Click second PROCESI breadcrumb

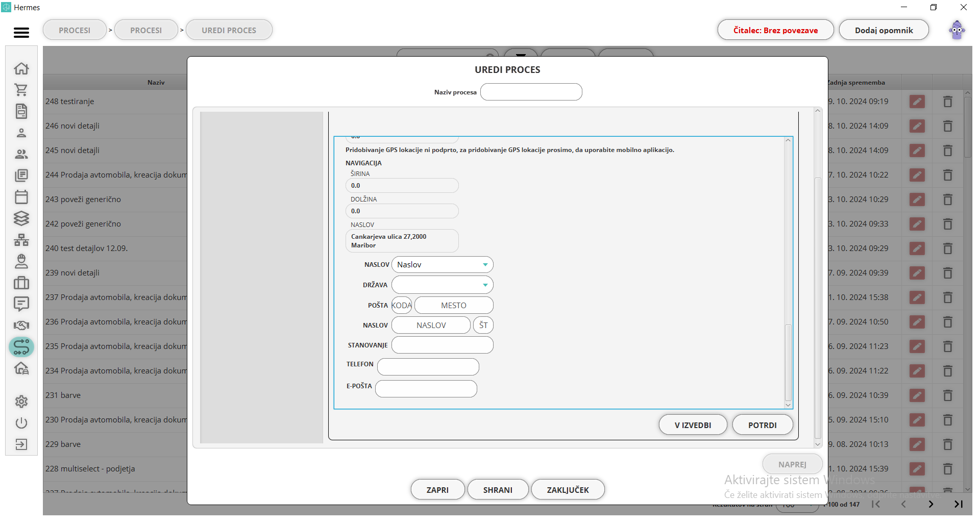pos(146,30)
